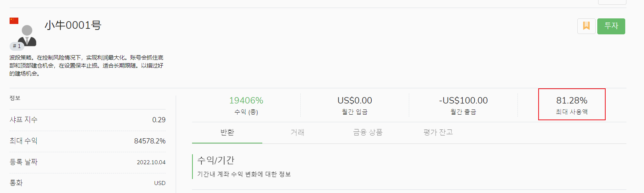Open the 거래 tab
The width and height of the screenshot is (644, 193).
297,132
